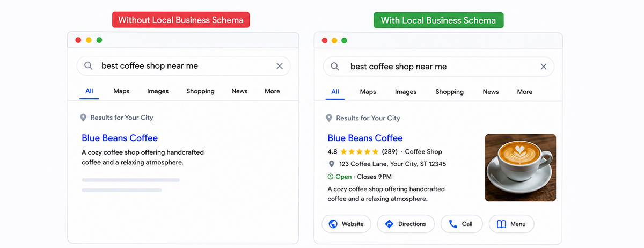This screenshot has width=644, height=248.
Task: Expand More menu in left window
Action: (x=272, y=91)
